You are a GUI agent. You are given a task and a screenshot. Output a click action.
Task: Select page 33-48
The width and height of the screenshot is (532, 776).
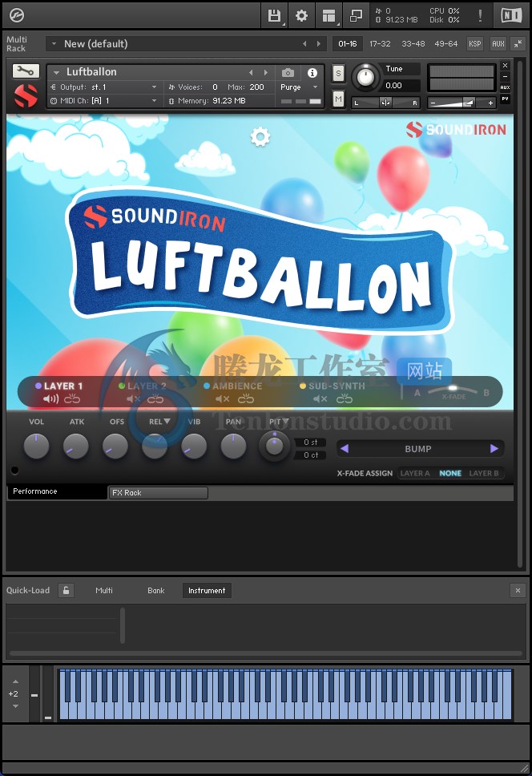click(413, 43)
